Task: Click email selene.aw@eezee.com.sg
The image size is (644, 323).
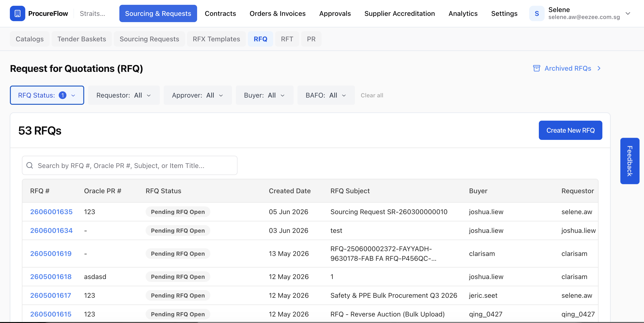Action: (584, 17)
